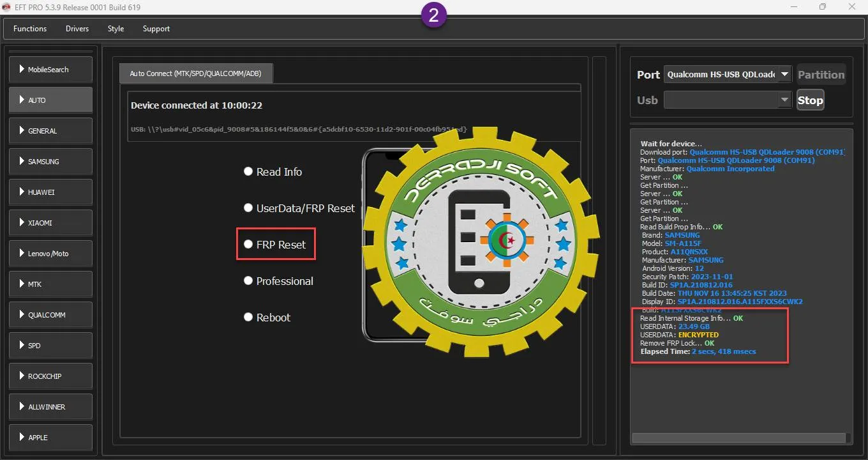
Task: Expand the MobileSearch sidebar section
Action: 50,70
